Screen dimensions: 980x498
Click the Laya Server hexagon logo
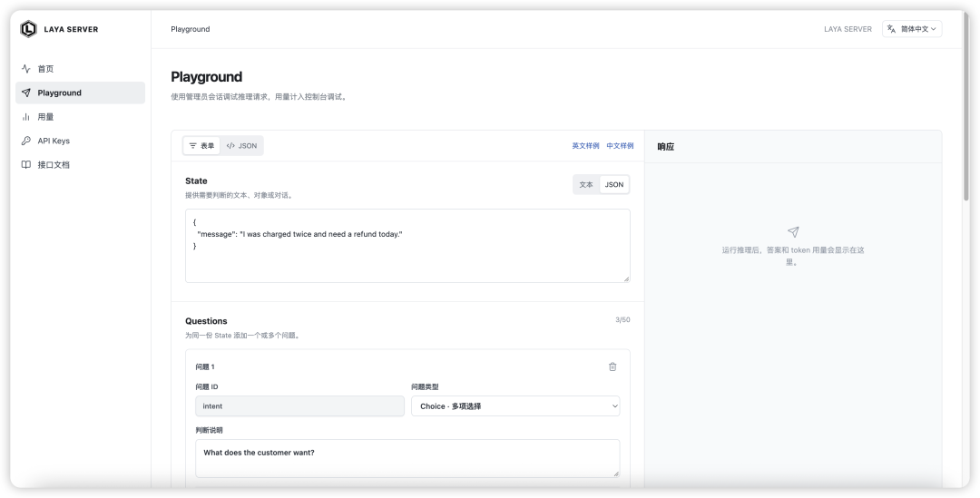pos(28,29)
